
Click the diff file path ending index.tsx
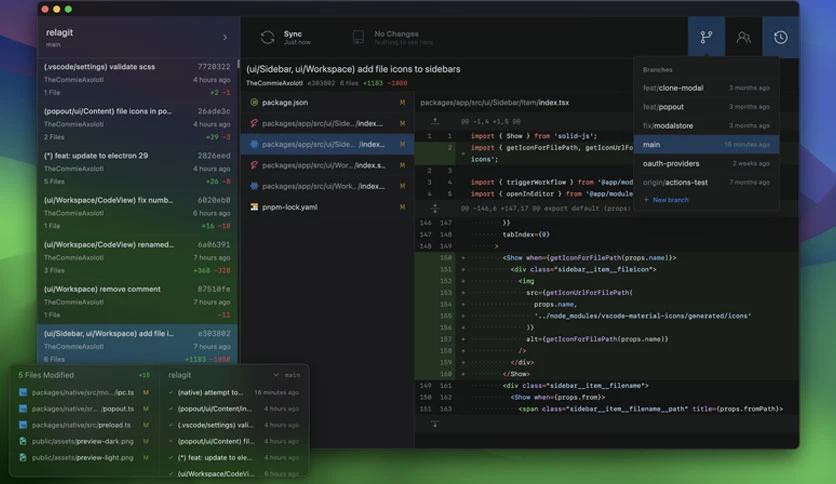tap(494, 102)
